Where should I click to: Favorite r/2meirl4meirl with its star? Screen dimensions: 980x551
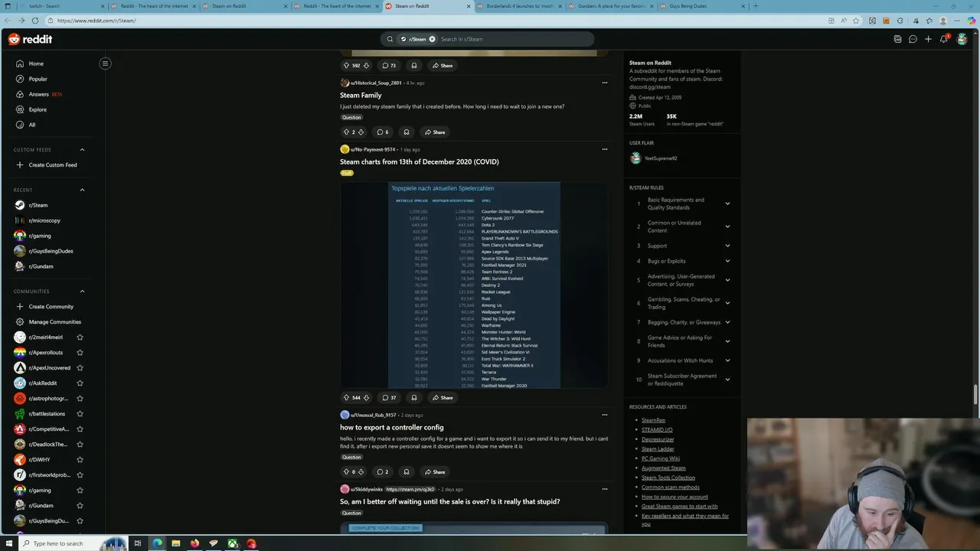point(80,337)
